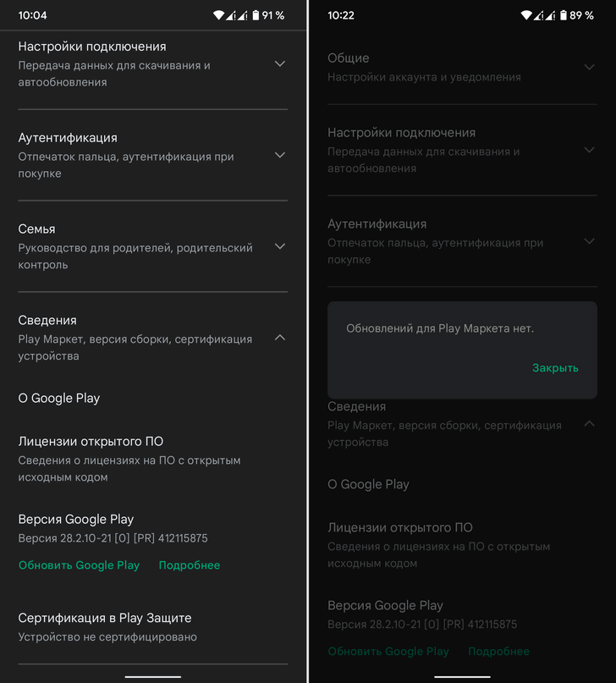Tap Закрыть in the update dialog

coord(555,368)
